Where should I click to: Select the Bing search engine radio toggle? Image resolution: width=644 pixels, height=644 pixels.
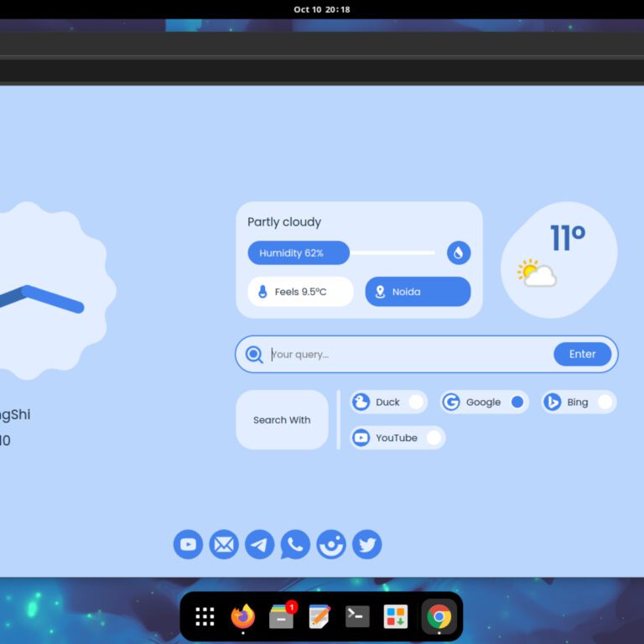tap(605, 402)
